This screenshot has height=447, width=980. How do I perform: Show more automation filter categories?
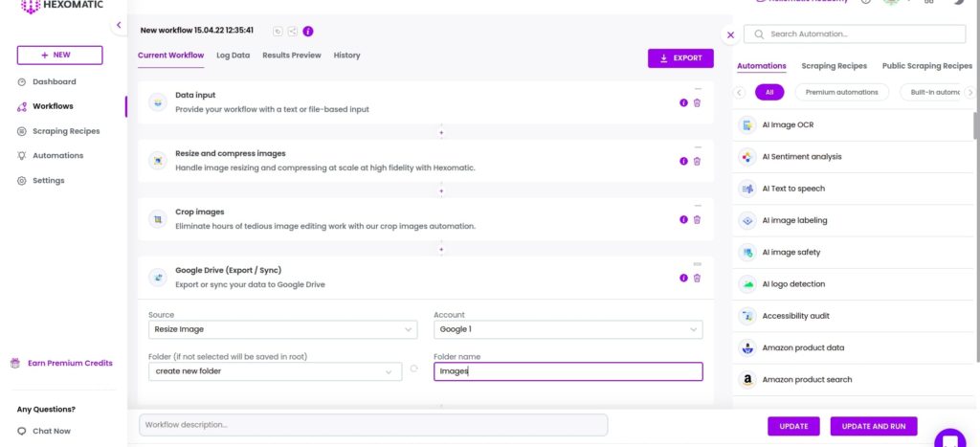(x=969, y=93)
